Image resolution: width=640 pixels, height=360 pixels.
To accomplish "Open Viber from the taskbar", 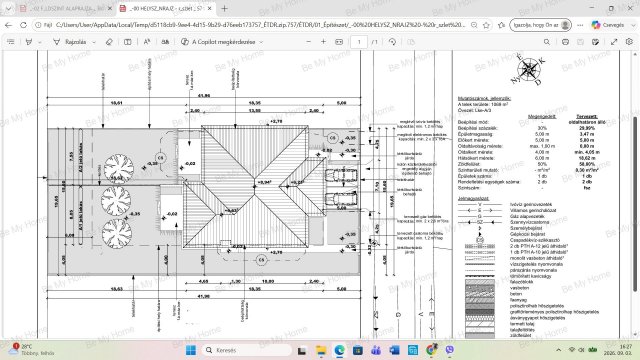I will (x=449, y=350).
